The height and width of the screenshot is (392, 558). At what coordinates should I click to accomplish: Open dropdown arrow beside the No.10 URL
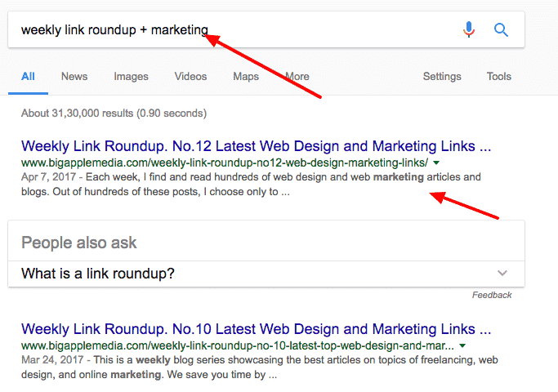click(462, 345)
